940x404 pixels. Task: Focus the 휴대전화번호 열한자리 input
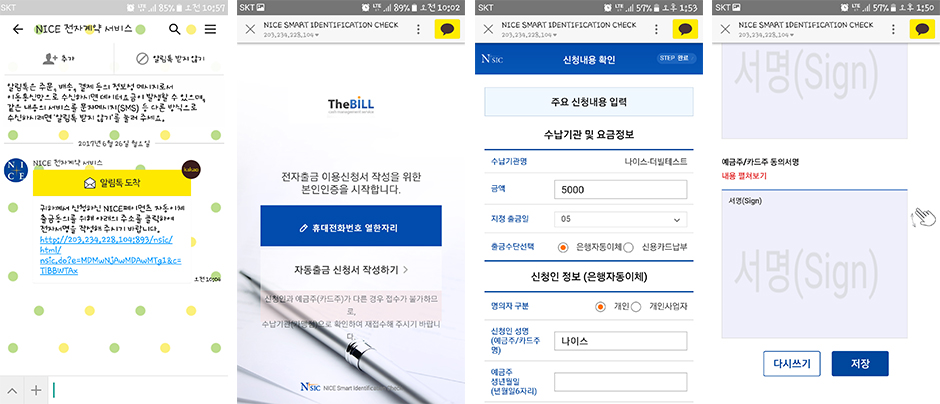[351, 228]
